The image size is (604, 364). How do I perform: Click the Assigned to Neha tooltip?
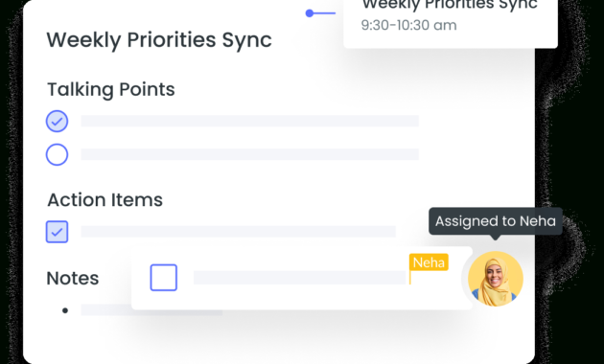[x=496, y=221]
